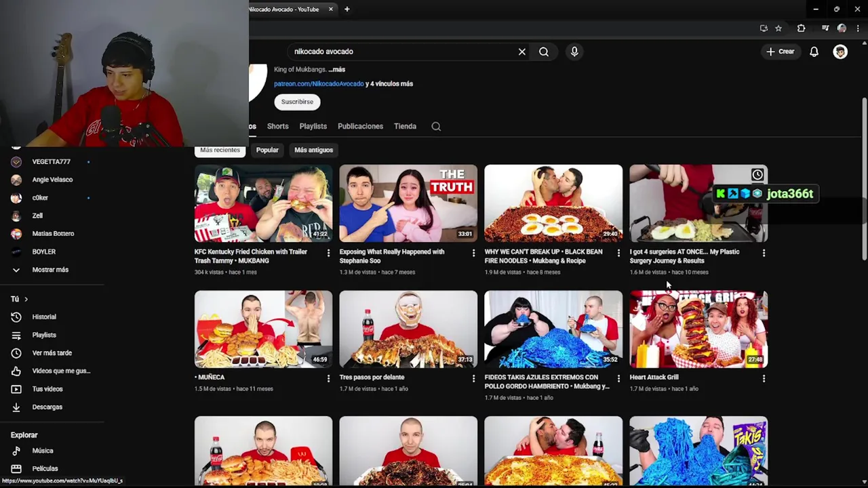Play MUÑECA video thumbnail
868x488 pixels.
(263, 329)
